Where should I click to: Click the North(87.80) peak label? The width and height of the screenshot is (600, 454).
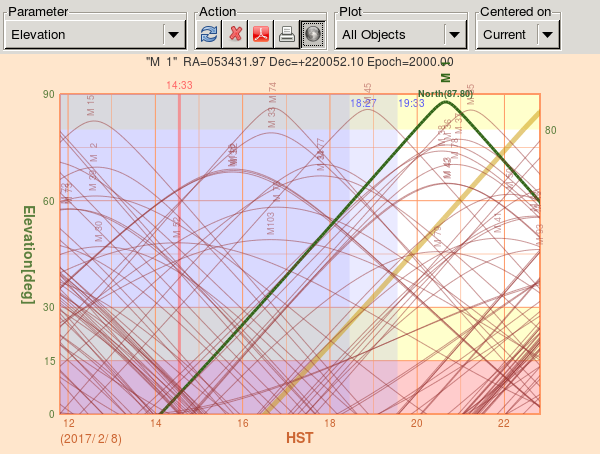pyautogui.click(x=445, y=94)
